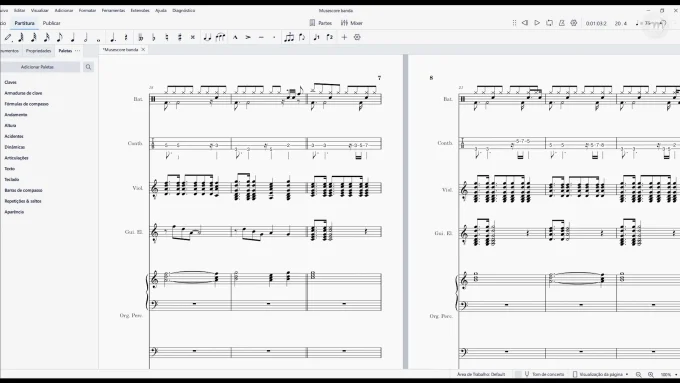Select eighth note duration
The height and width of the screenshot is (383, 680).
(x=60, y=37)
